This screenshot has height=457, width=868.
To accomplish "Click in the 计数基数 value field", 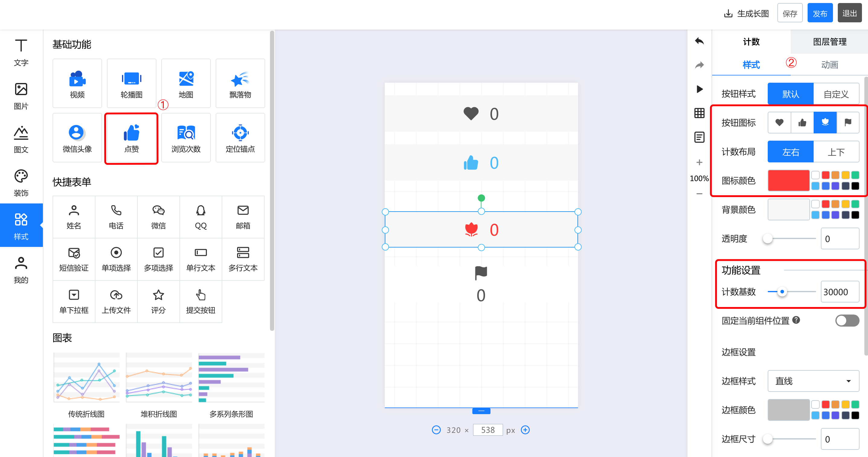I will pyautogui.click(x=839, y=292).
